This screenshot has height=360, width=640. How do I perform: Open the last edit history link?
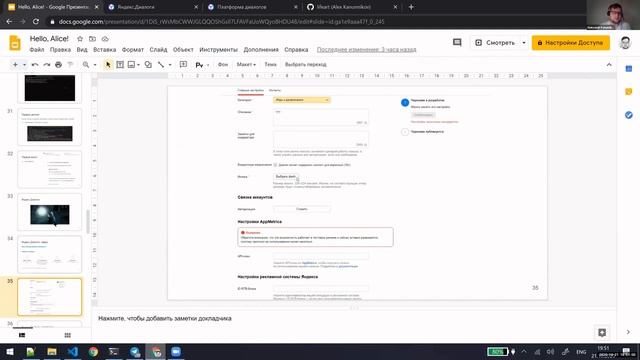(x=367, y=49)
